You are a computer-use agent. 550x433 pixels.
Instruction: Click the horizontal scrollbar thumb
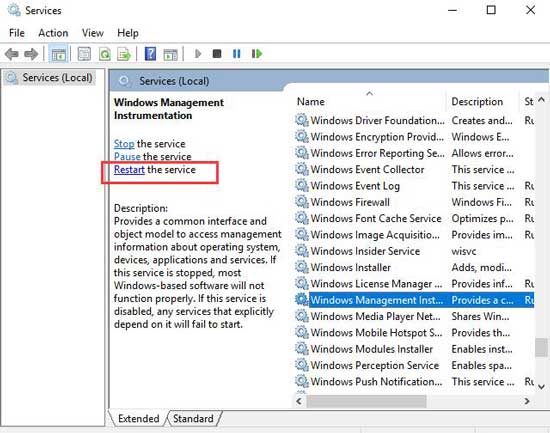367,401
